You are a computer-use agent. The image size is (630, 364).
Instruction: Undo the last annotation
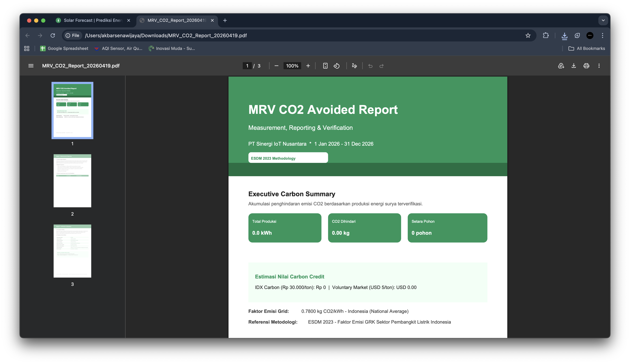pos(370,66)
